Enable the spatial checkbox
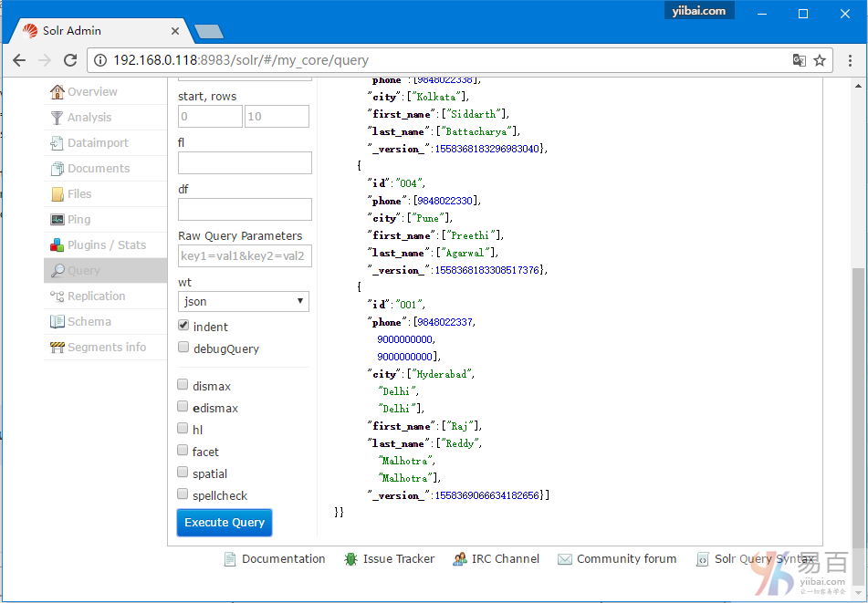 [x=183, y=472]
